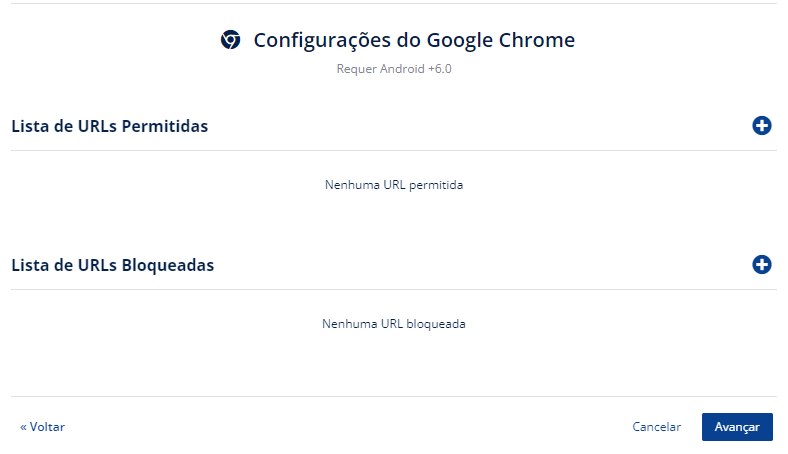Add a URL to the blocked list

click(x=761, y=264)
